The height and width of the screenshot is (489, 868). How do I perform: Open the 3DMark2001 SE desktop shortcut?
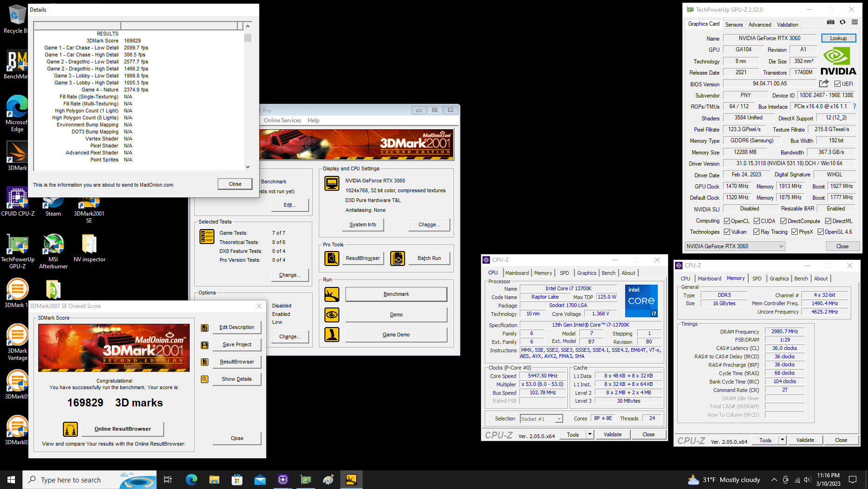89,209
